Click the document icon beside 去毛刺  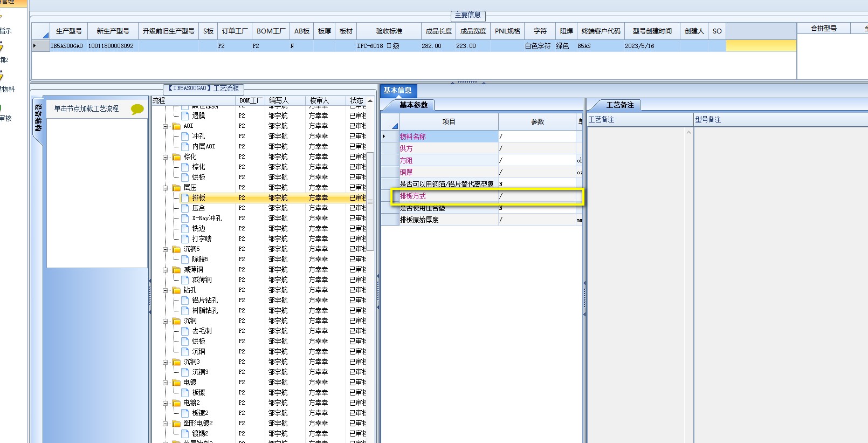click(185, 331)
